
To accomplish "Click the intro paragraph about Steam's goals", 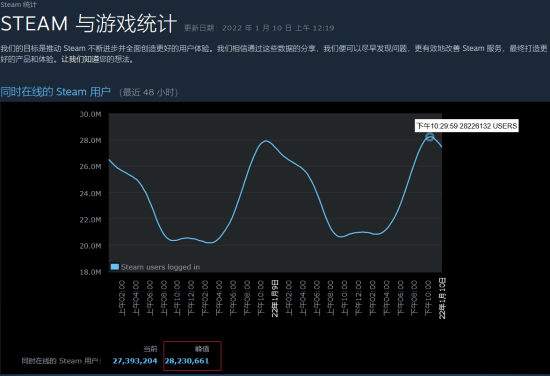I will pyautogui.click(x=274, y=54).
